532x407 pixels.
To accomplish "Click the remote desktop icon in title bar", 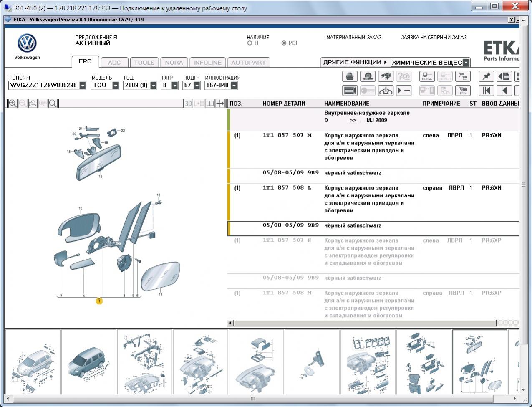I will click(8, 8).
